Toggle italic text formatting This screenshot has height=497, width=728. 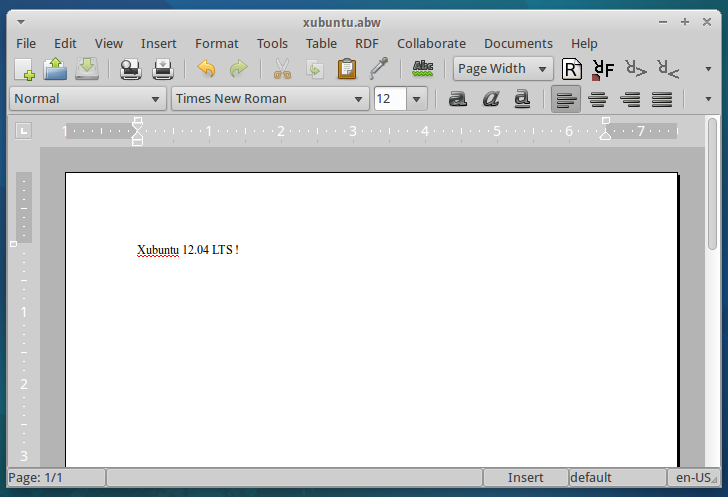pos(490,98)
